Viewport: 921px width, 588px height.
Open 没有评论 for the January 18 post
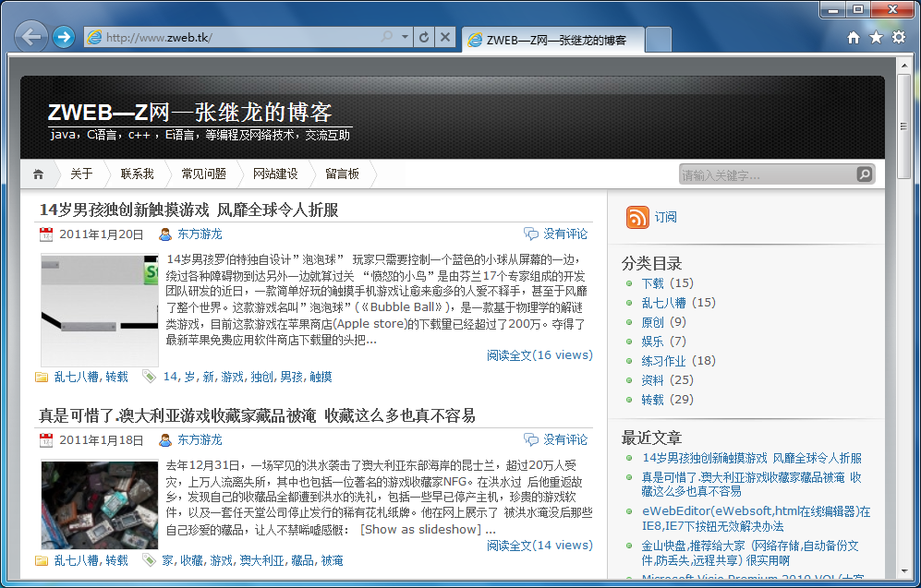point(565,440)
